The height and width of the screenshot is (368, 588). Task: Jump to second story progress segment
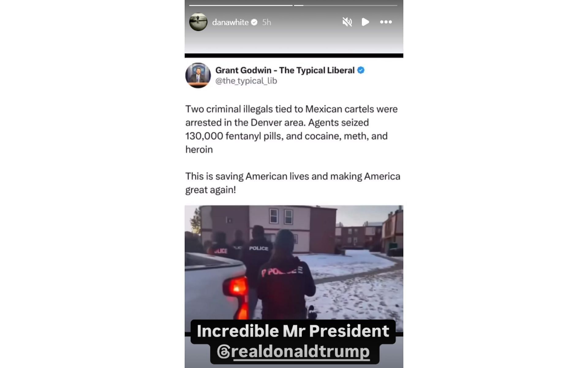(x=346, y=5)
